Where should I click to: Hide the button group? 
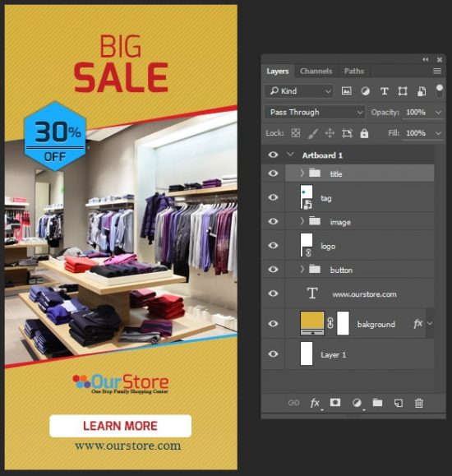pos(273,270)
